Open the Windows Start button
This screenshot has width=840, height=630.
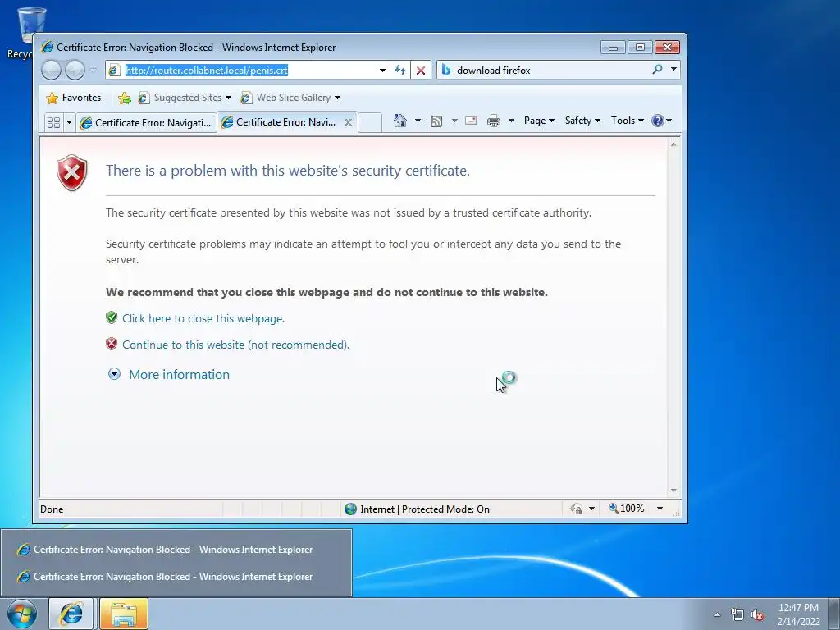[22, 614]
